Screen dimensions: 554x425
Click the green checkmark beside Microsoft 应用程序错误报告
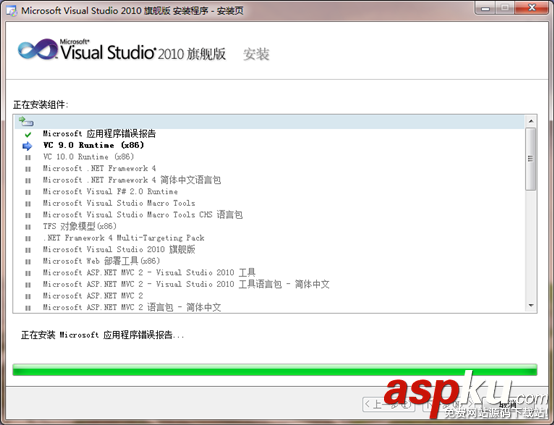click(28, 134)
